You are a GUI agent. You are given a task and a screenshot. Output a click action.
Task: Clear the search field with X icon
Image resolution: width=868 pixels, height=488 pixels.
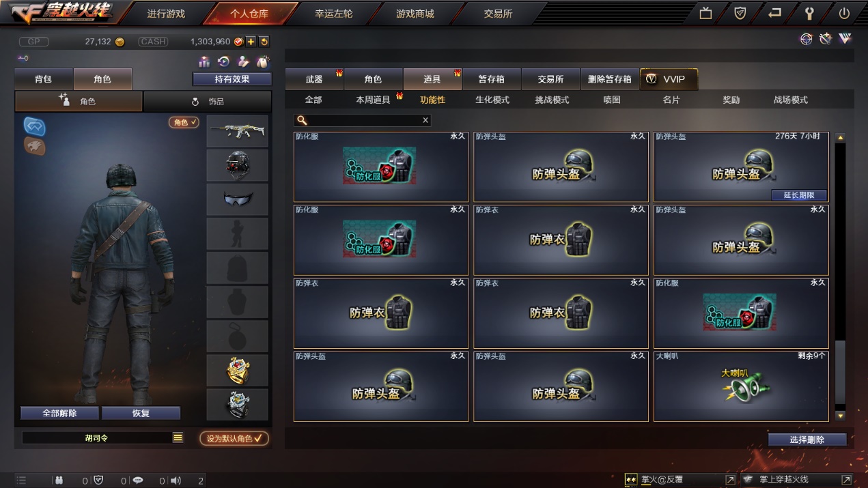pos(425,120)
